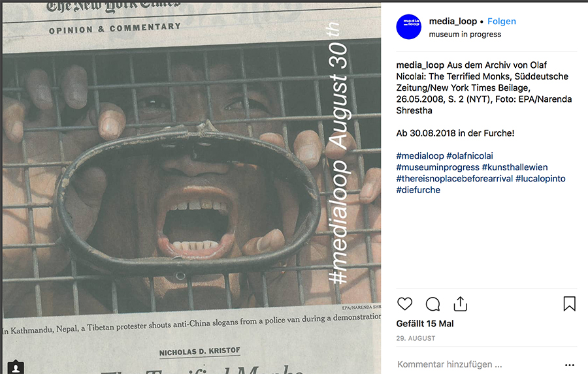
Task: Open hashtag #medialoop
Action: (420, 156)
